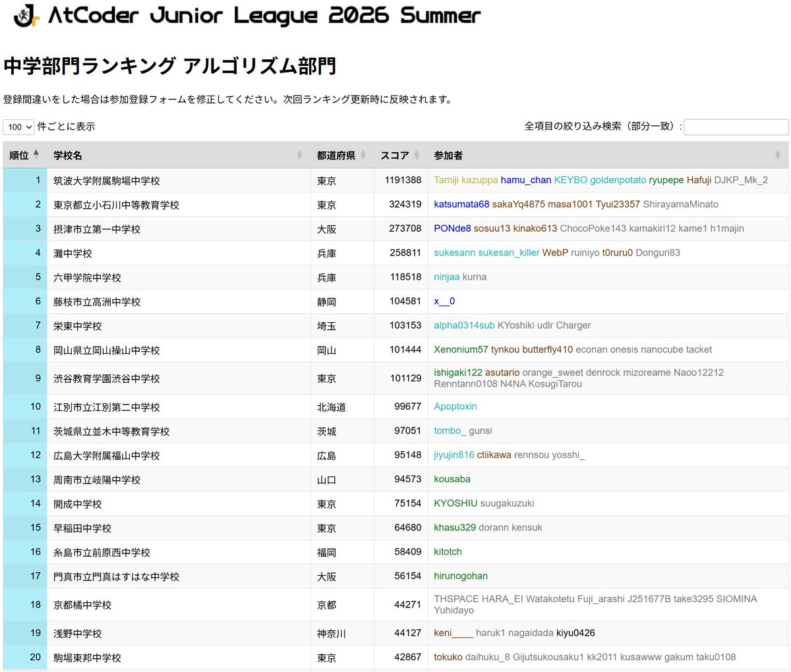This screenshot has height=672, width=791.
Task: Select score value 1191388
Action: pos(403,180)
